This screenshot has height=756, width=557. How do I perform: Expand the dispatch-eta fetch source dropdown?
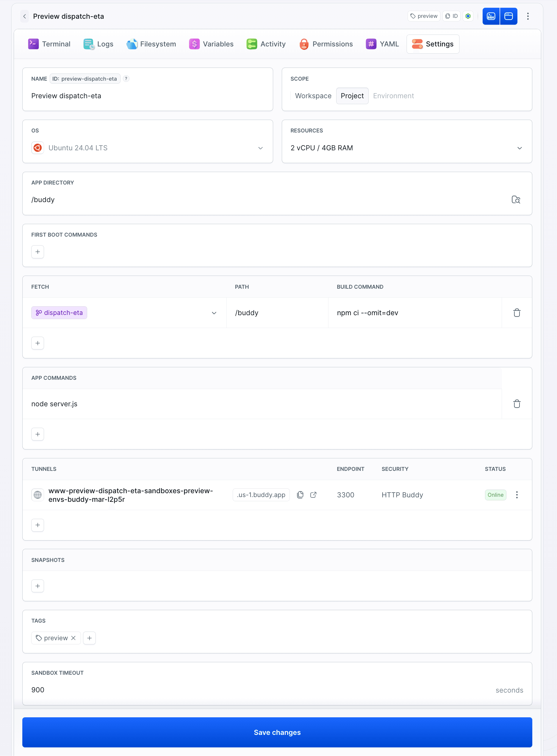(214, 313)
